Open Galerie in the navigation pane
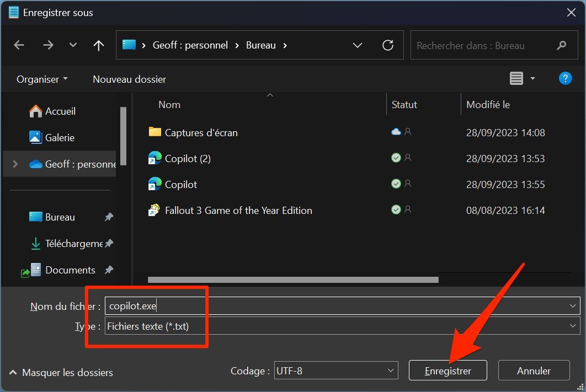Screen dimensions: 586x392 (x=52, y=137)
